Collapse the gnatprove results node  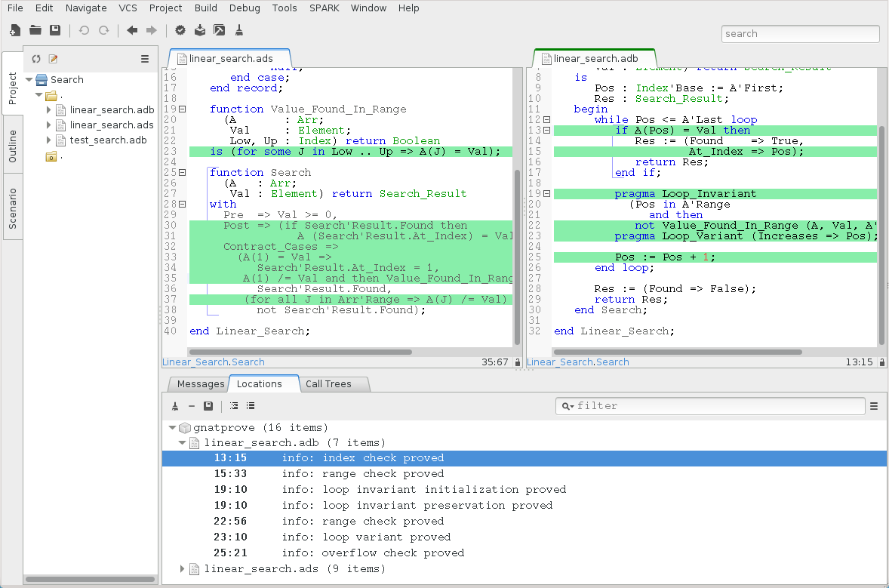pos(172,427)
